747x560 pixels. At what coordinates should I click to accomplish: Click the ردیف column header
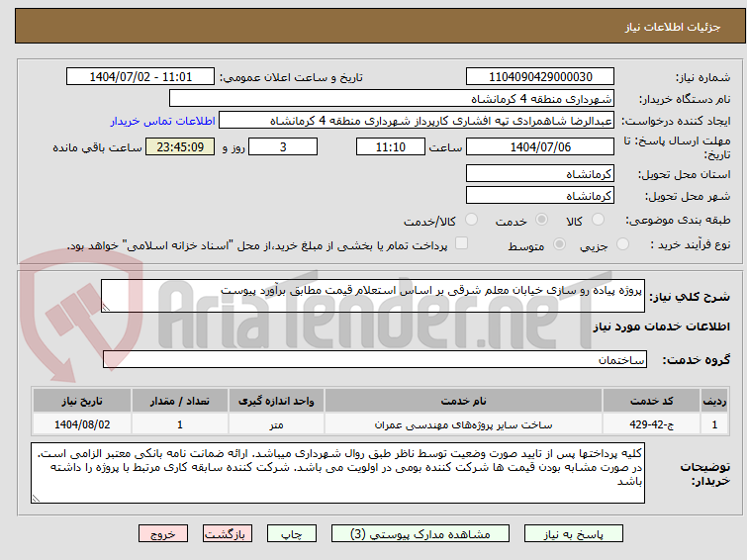point(714,401)
